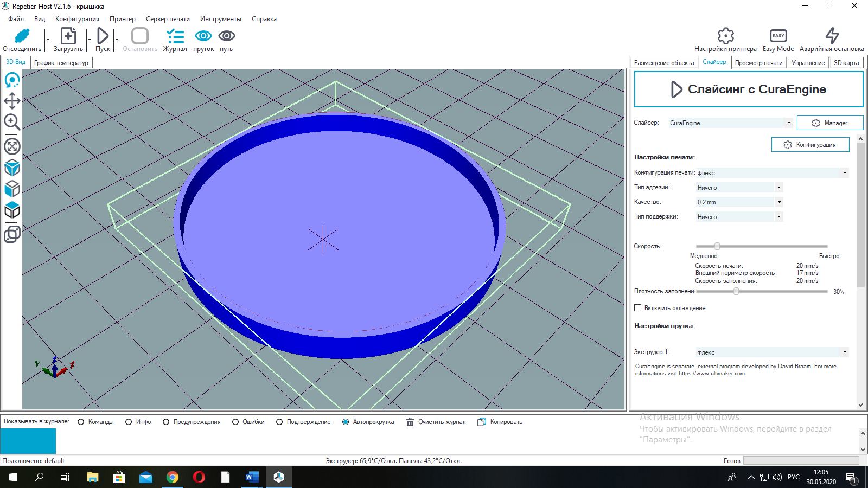Enable the cooling (Включить охлаждение) checkbox
Viewport: 868px width, 488px height.
(638, 308)
